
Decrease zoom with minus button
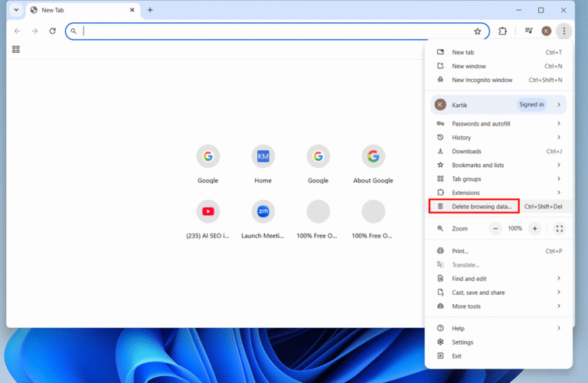[x=495, y=228]
